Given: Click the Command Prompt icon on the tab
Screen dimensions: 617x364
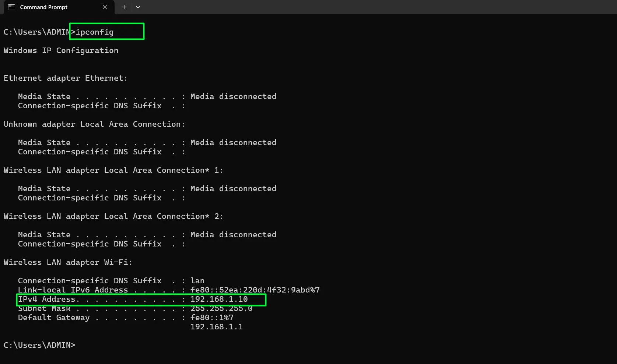Looking at the screenshot, I should (11, 7).
